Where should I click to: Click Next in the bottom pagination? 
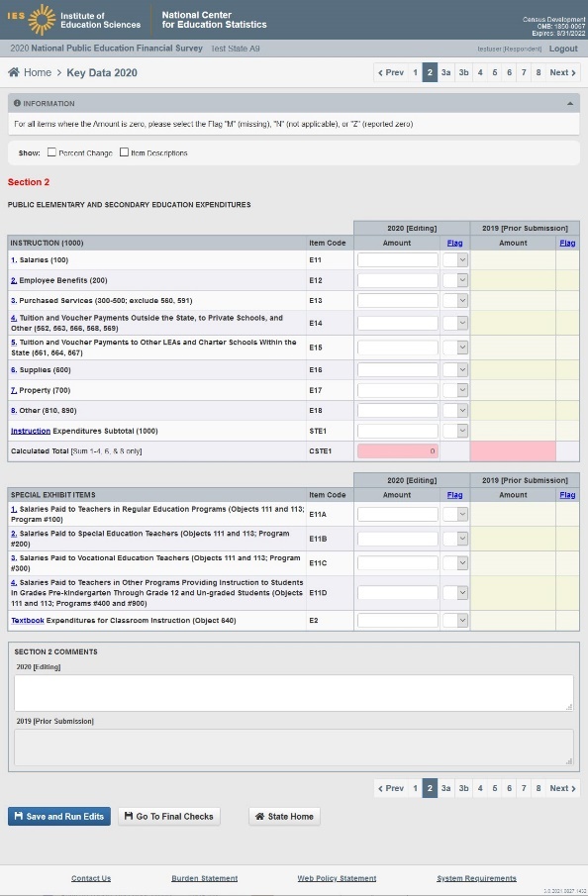coord(563,788)
